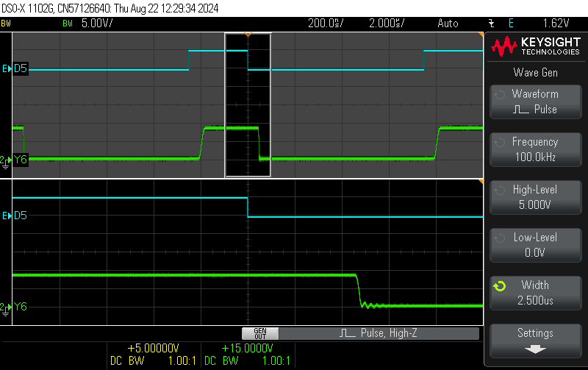Click the knob icon beside High-Level

click(500, 190)
